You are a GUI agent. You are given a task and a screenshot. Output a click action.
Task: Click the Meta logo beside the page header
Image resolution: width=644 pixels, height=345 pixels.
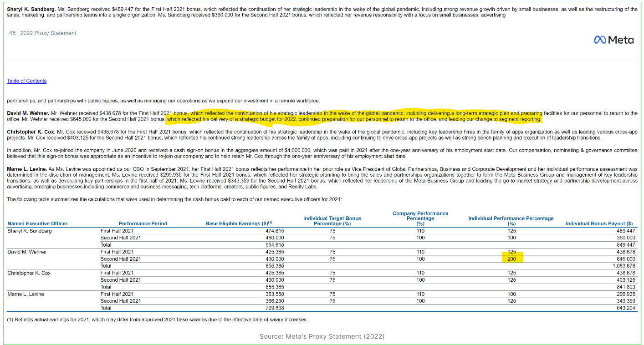(x=613, y=40)
